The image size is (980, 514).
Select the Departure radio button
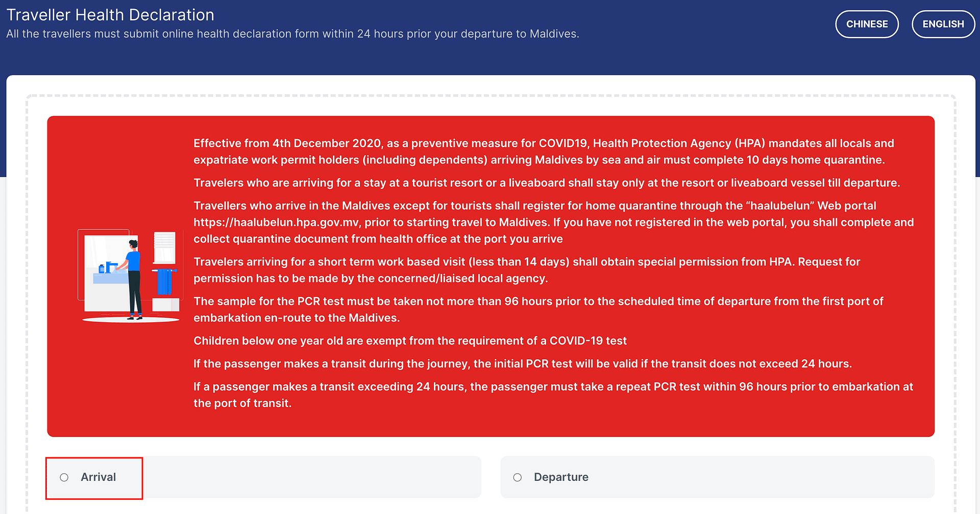(x=518, y=477)
